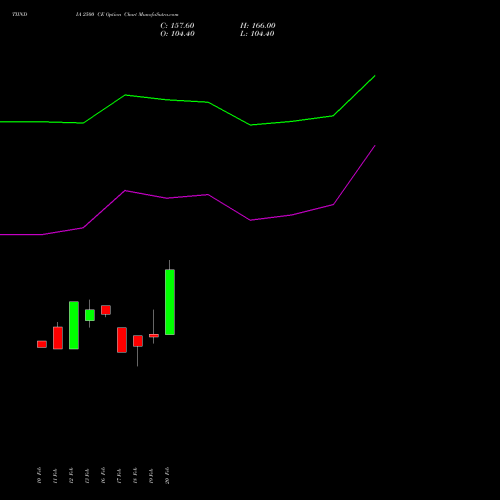This screenshot has height=500, width=500.
Task: Select the 13 Feb date label
Action: pos(87,475)
